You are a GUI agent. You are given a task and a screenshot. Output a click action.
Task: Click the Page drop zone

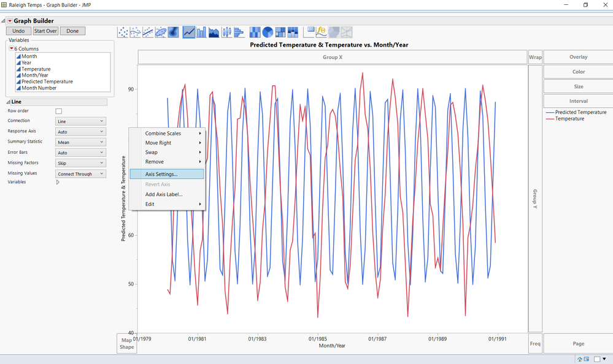578,344
